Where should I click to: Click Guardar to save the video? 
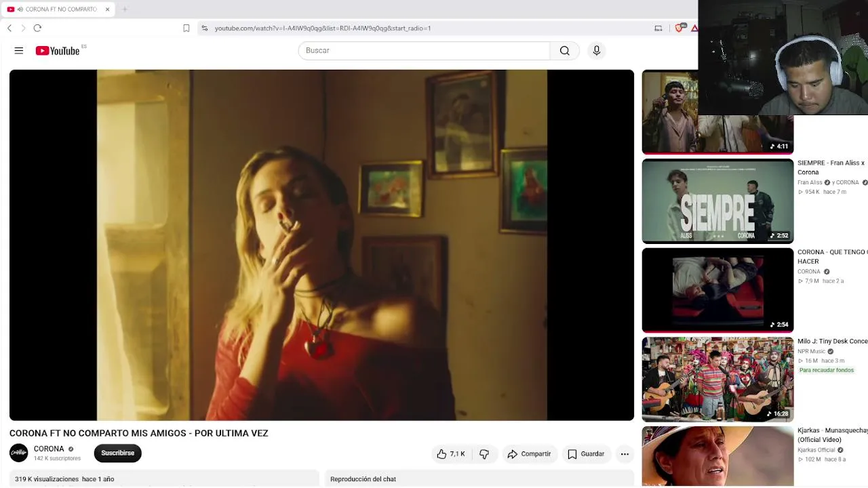pos(586,454)
